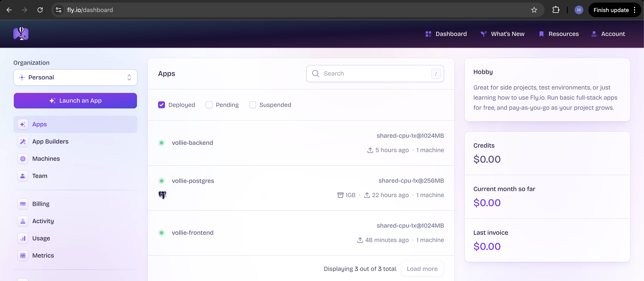Open Metrics from the sidebar
Screen dimensions: 644x281
[x=75, y=256]
